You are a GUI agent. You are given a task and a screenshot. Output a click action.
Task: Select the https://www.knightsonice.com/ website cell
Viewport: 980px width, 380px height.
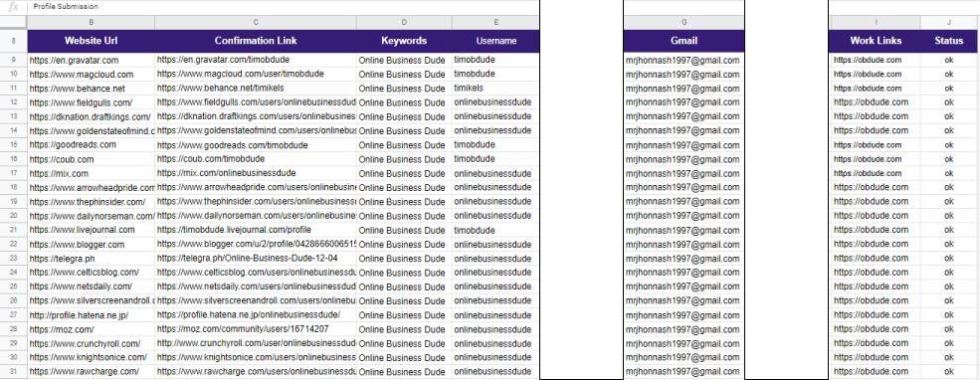click(x=92, y=357)
